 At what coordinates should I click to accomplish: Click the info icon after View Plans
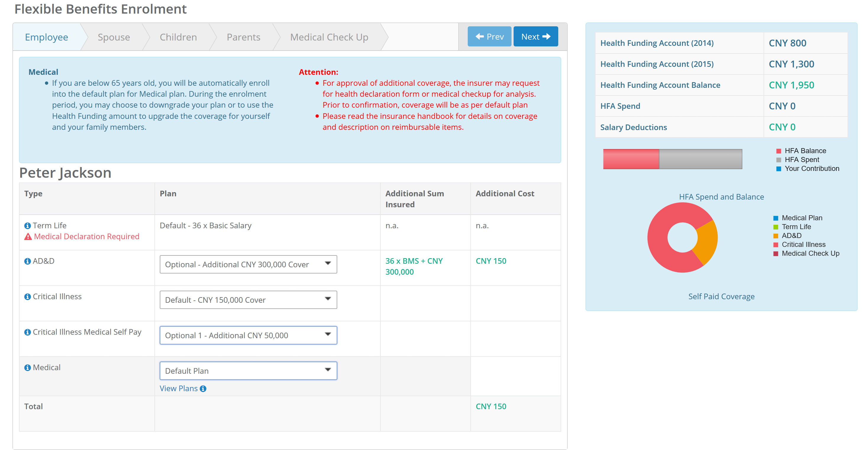pyautogui.click(x=203, y=389)
